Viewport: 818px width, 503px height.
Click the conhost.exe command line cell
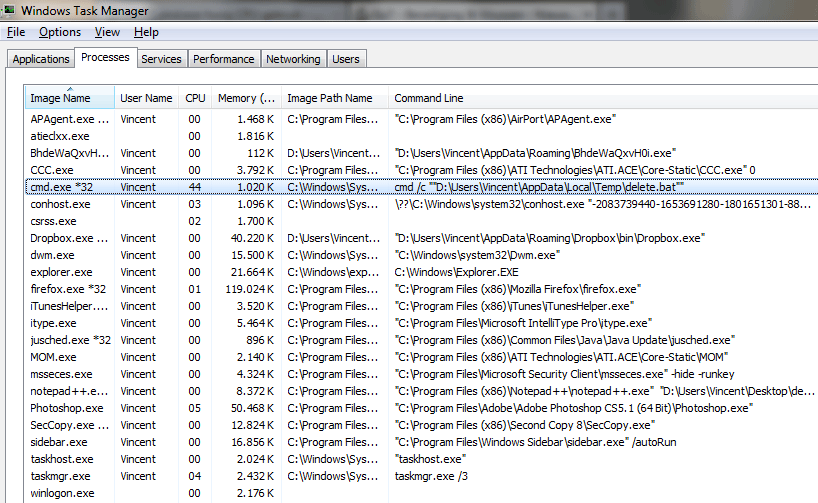click(x=603, y=204)
